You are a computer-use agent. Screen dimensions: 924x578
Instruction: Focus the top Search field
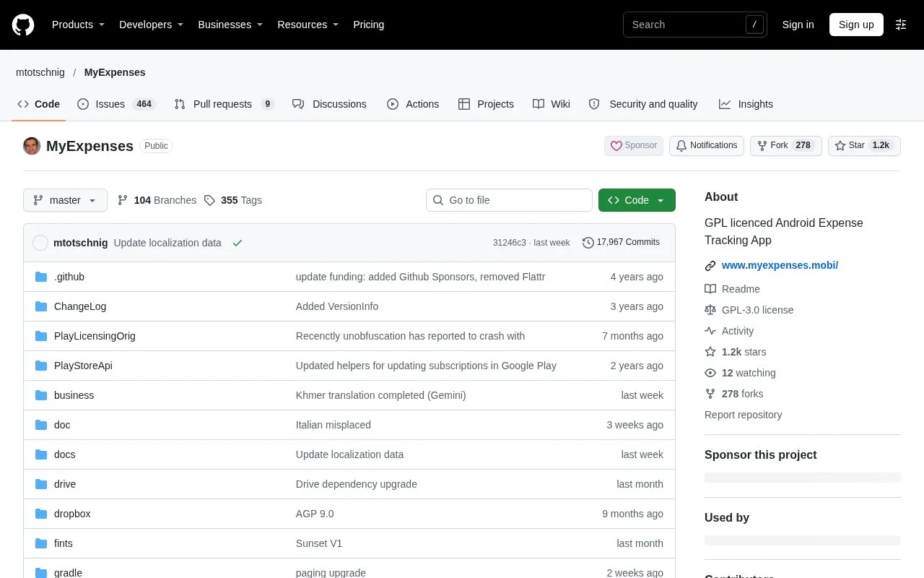tap(695, 25)
